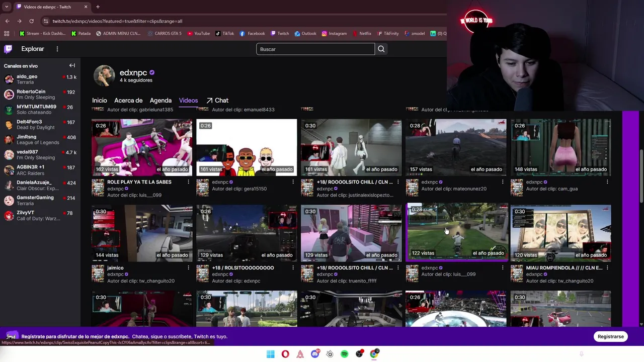
Task: Click the Explorar link
Action: coord(33,49)
